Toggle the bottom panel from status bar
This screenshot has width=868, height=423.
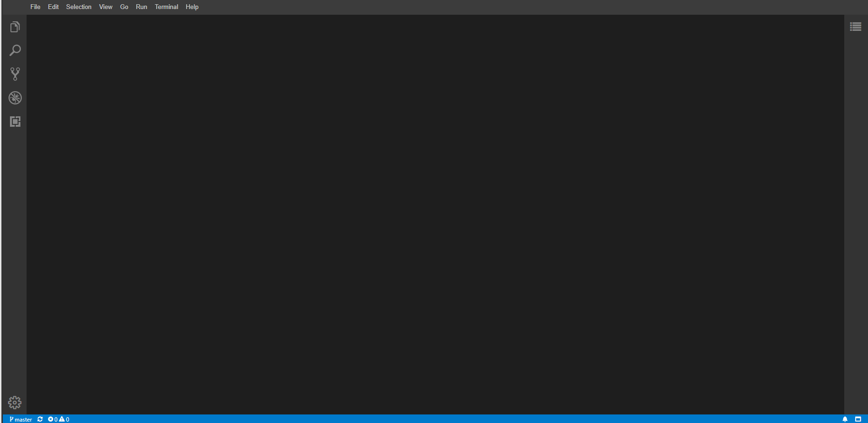click(x=858, y=419)
